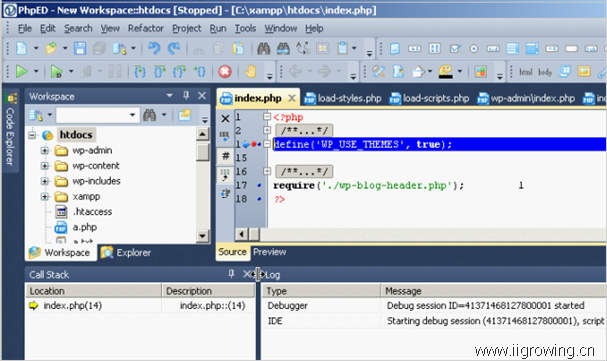Toggle the breakpoint marker on line 18
This screenshot has height=361, width=607.
[259, 199]
